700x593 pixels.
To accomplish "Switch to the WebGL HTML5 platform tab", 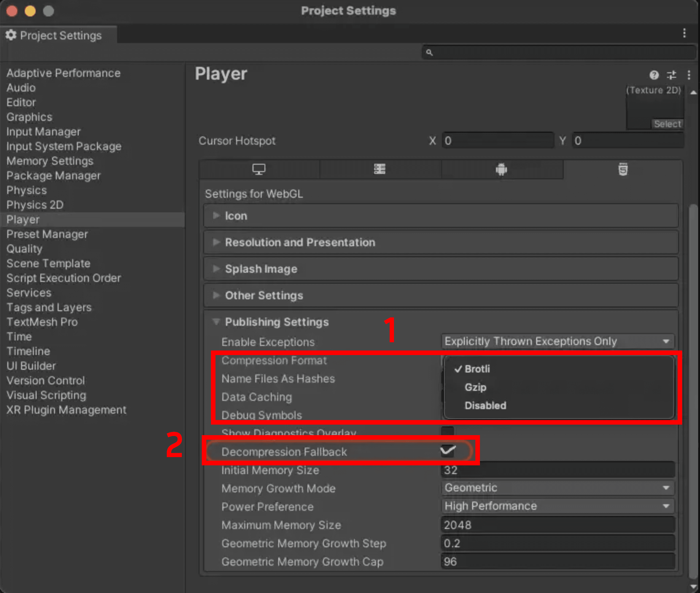I will (x=623, y=169).
